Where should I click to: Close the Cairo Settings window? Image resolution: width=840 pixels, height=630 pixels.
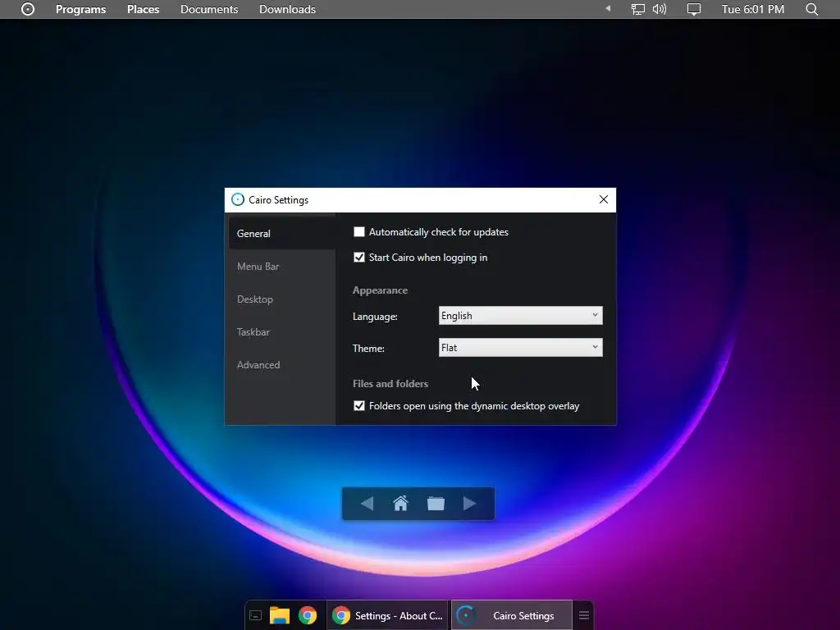click(603, 199)
